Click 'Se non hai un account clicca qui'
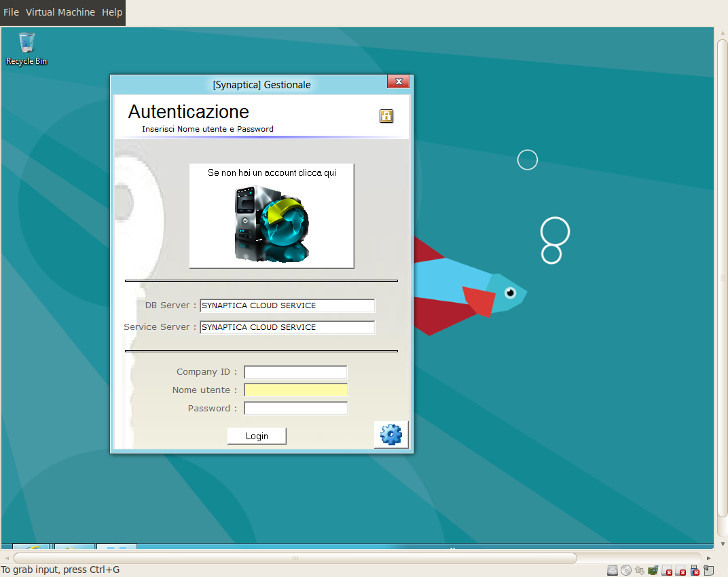The height and width of the screenshot is (577, 728). point(272,172)
